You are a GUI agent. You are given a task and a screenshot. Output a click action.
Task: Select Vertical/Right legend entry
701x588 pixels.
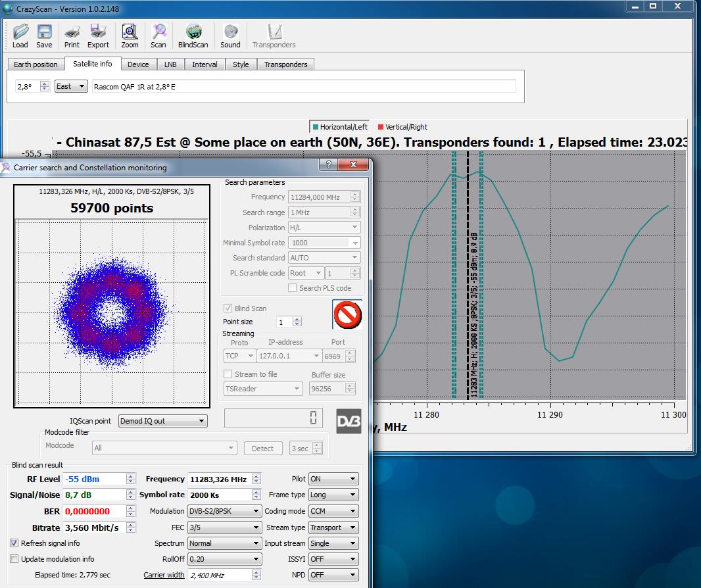[402, 127]
